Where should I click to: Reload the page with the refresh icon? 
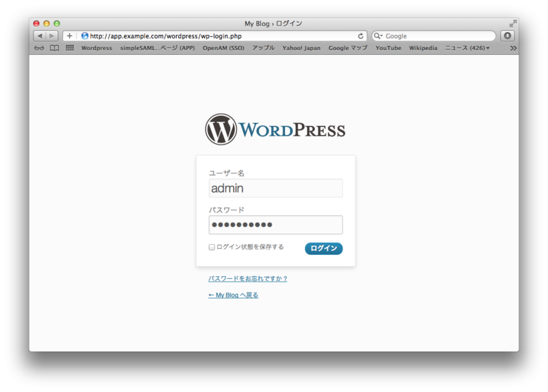360,36
